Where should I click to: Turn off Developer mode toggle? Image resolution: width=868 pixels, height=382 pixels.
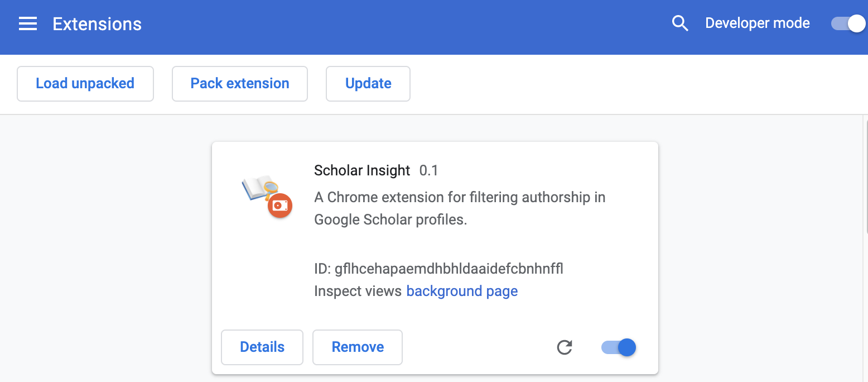(x=847, y=23)
